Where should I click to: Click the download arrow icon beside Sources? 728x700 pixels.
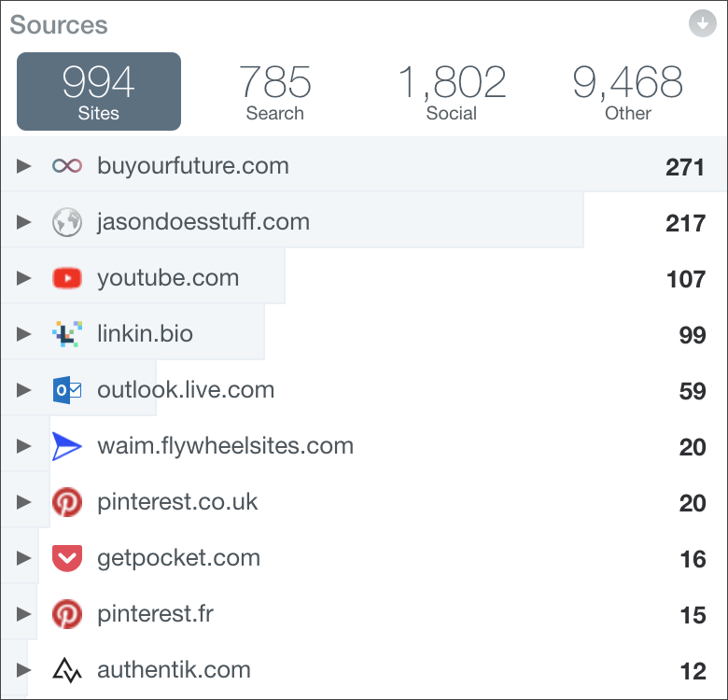coord(703,23)
